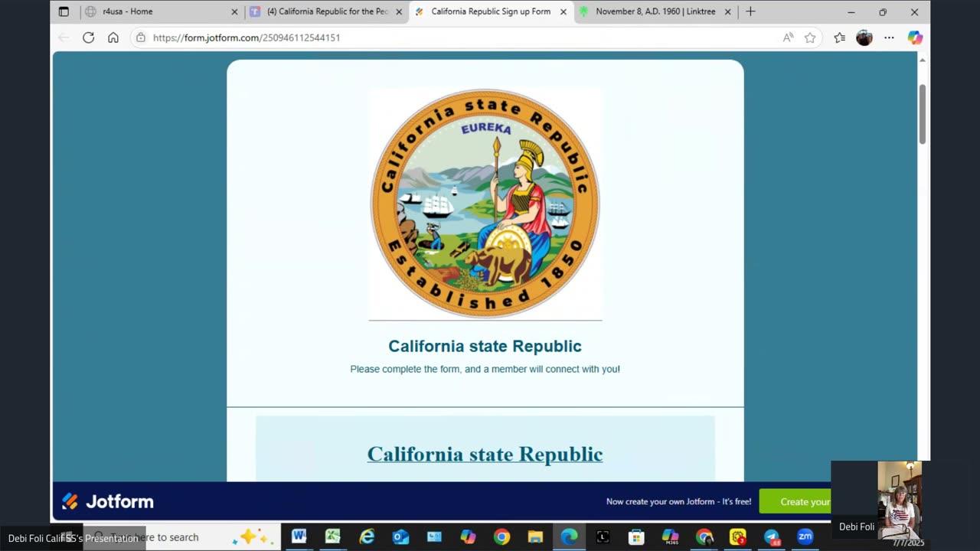Open Microsoft Excel from the taskbar
This screenshot has width=980, height=551.
click(x=332, y=537)
